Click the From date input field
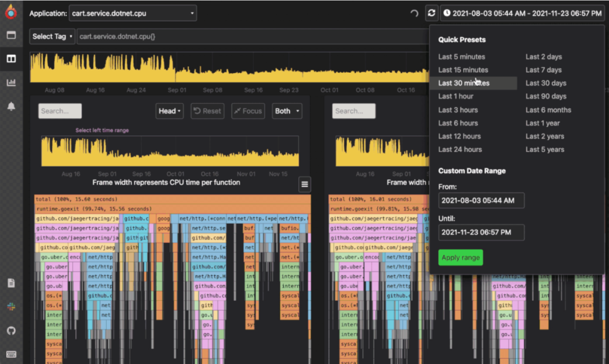609x364 pixels. pyautogui.click(x=481, y=201)
